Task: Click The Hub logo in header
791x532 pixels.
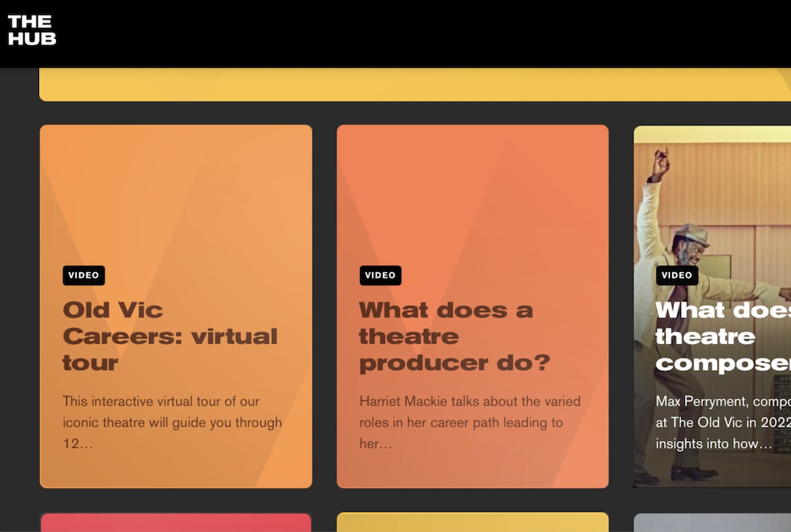Action: (x=32, y=30)
